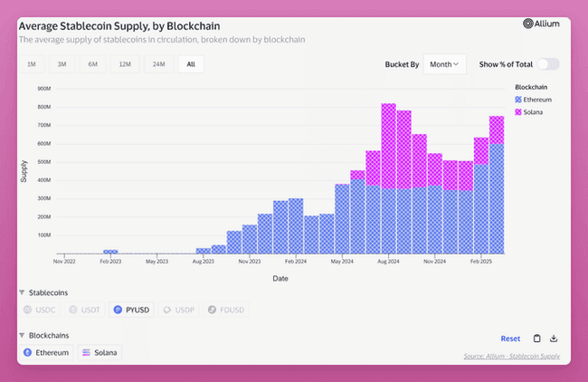Viewport: 588px width, 382px height.
Task: Select the USDP stablecoin filter
Action: pyautogui.click(x=176, y=310)
